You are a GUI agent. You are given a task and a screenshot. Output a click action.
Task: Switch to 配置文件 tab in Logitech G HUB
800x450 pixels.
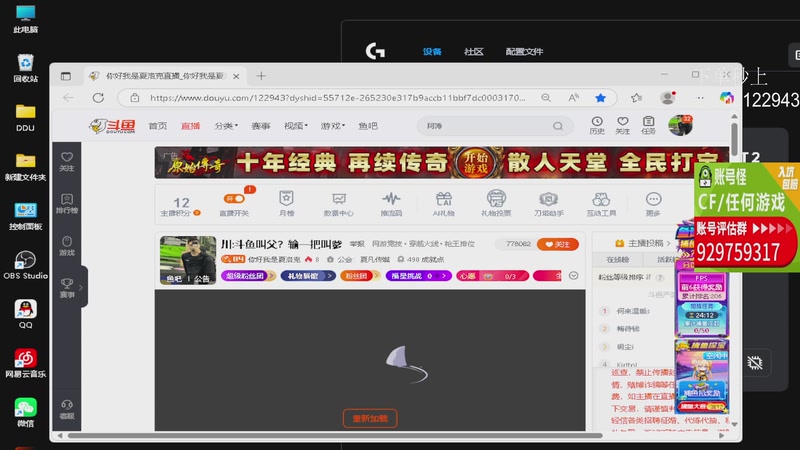click(x=524, y=52)
